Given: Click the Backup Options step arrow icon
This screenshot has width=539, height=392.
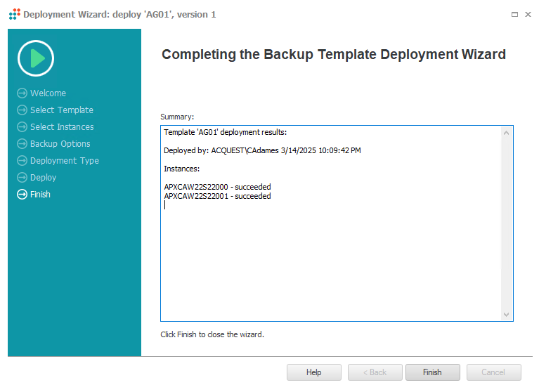Looking at the screenshot, I should pyautogui.click(x=22, y=143).
